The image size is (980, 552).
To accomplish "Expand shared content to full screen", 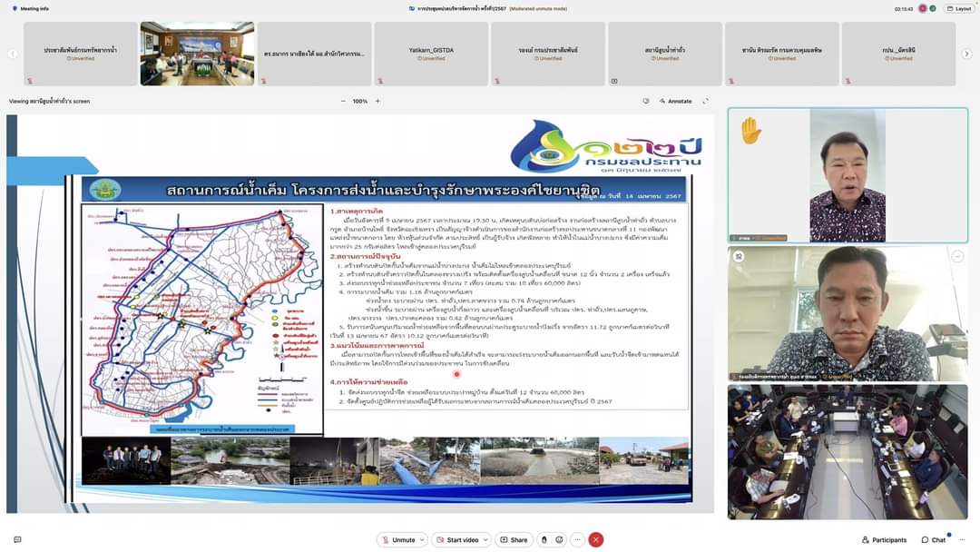I will pos(706,101).
